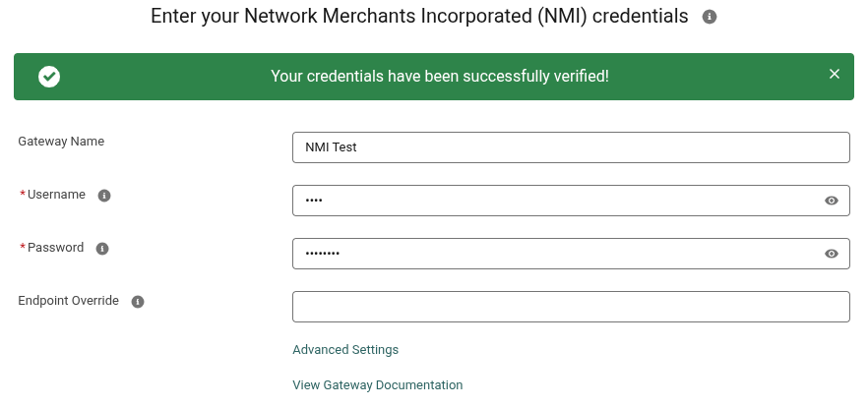
Task: Open View Gateway Documentation link
Action: click(378, 385)
